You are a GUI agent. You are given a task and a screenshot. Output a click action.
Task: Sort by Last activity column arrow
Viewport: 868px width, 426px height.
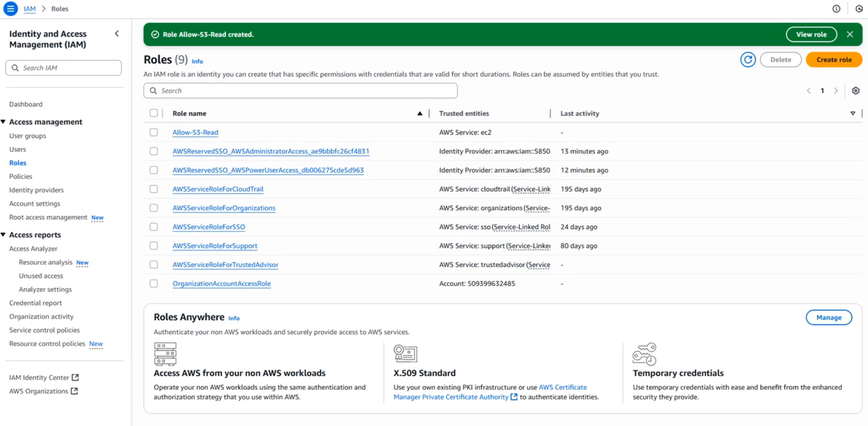853,113
